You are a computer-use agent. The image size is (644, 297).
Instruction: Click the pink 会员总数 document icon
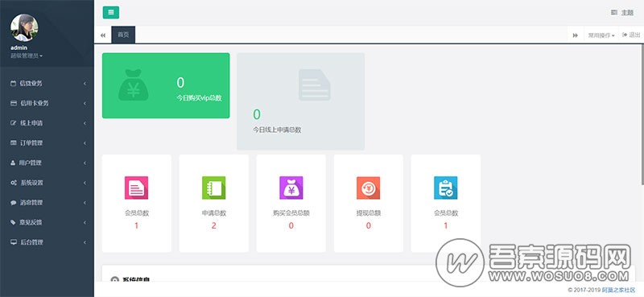(136, 188)
